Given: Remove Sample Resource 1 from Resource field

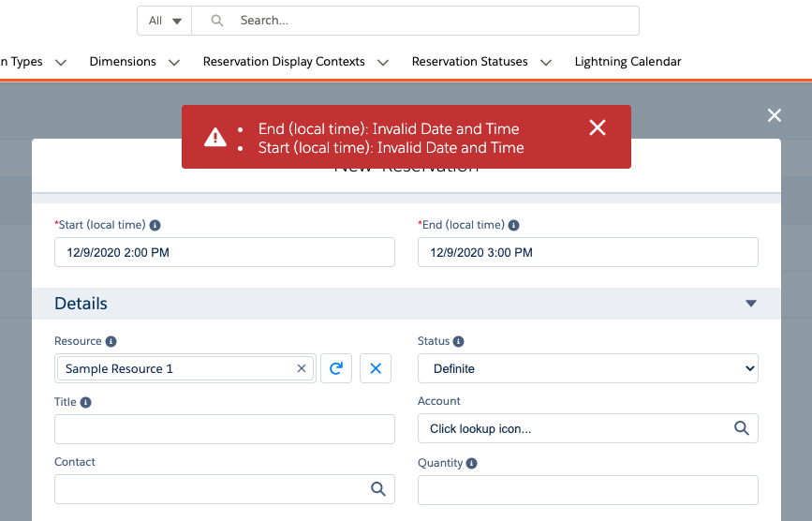Looking at the screenshot, I should click(302, 368).
